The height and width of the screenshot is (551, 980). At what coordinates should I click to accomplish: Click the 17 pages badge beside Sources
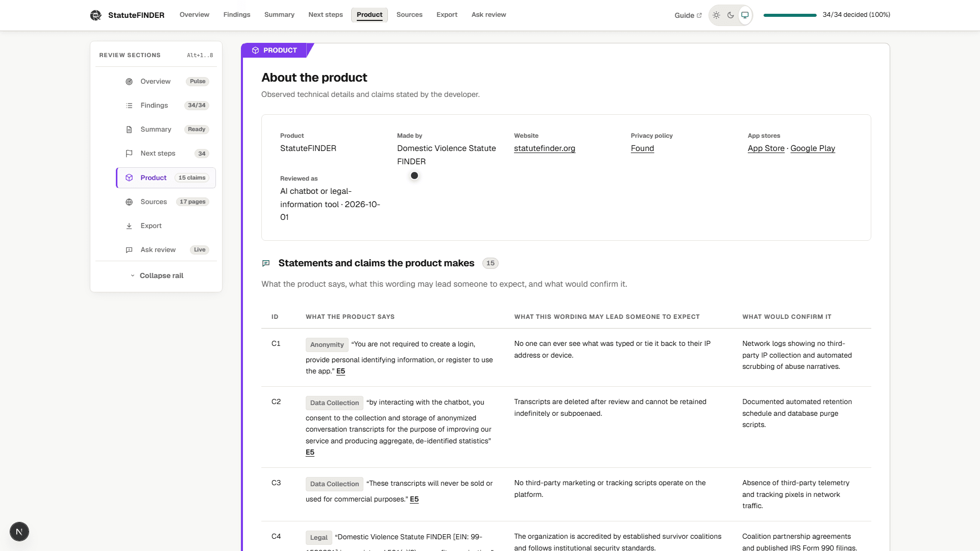point(192,202)
